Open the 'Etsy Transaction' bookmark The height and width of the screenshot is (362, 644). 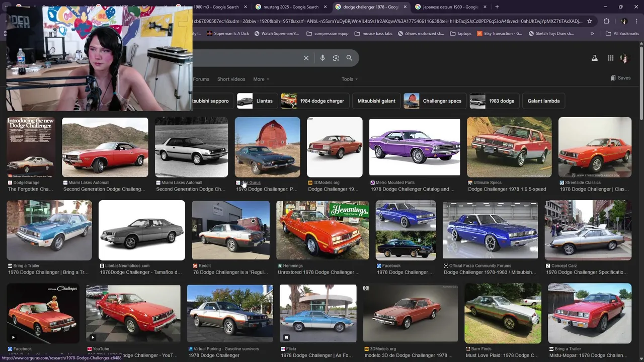pyautogui.click(x=500, y=34)
